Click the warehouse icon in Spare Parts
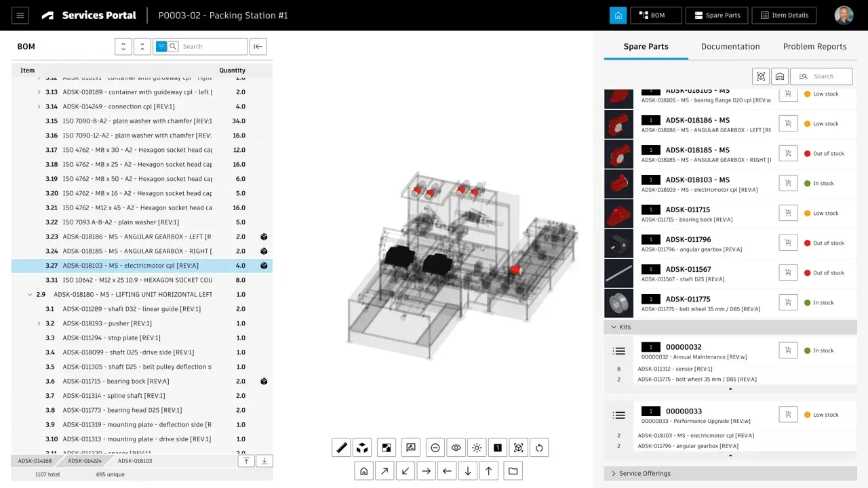Image resolution: width=868 pixels, height=488 pixels. click(780, 77)
